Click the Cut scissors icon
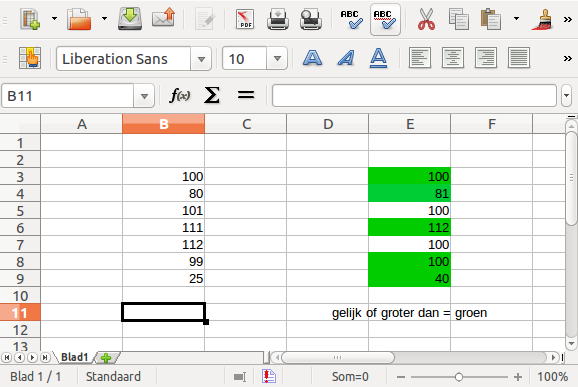 point(426,19)
